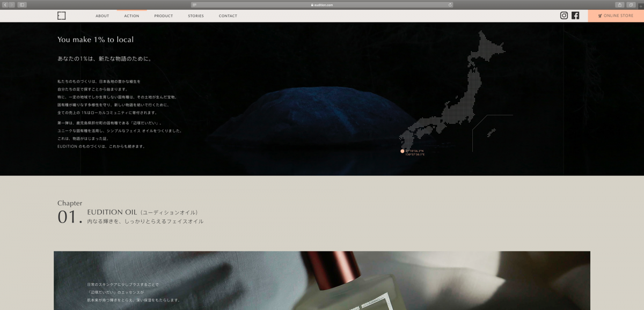The height and width of the screenshot is (310, 644).
Task: Open the PRODUCT navigation item
Action: [164, 16]
